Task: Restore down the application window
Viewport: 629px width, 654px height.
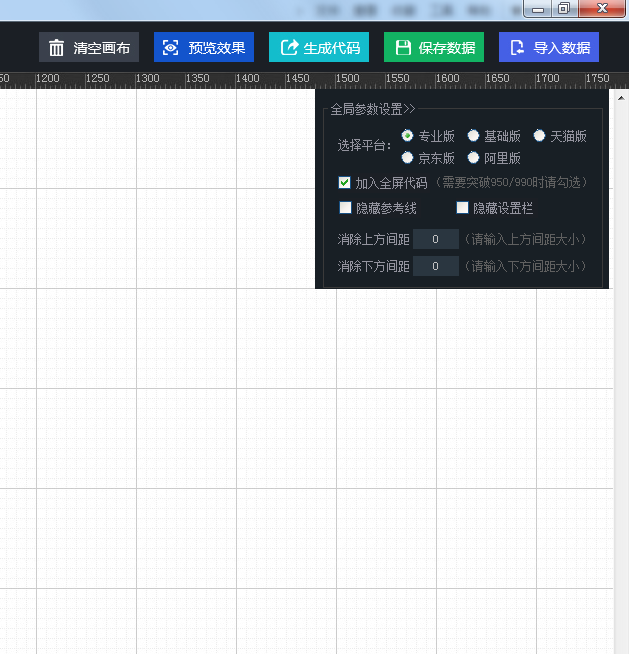Action: pos(564,8)
